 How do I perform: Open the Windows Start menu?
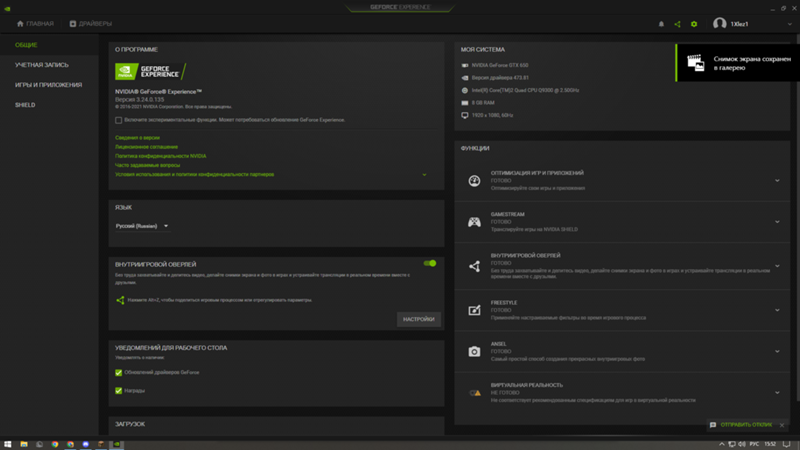7,444
